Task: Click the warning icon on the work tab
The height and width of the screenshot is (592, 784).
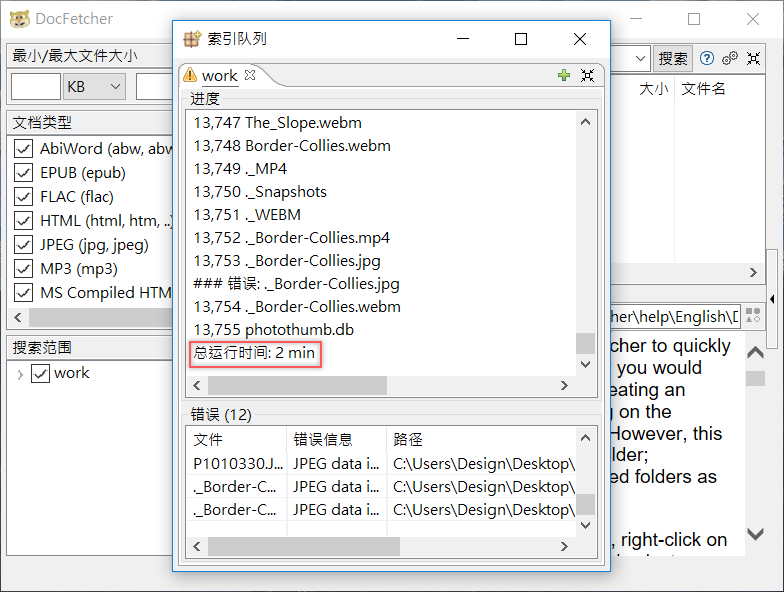Action: [190, 75]
